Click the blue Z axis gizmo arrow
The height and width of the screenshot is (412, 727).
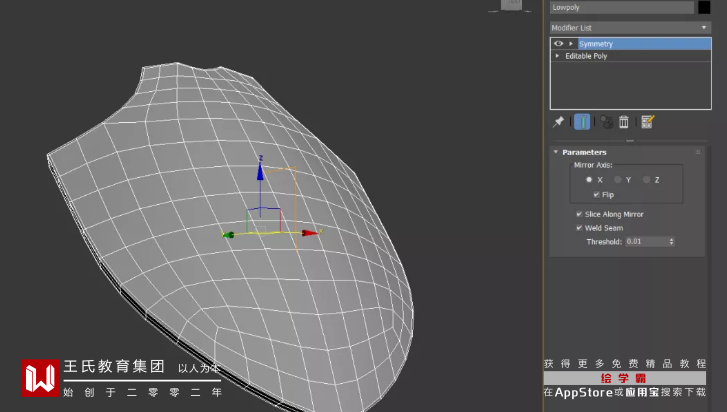coord(260,171)
